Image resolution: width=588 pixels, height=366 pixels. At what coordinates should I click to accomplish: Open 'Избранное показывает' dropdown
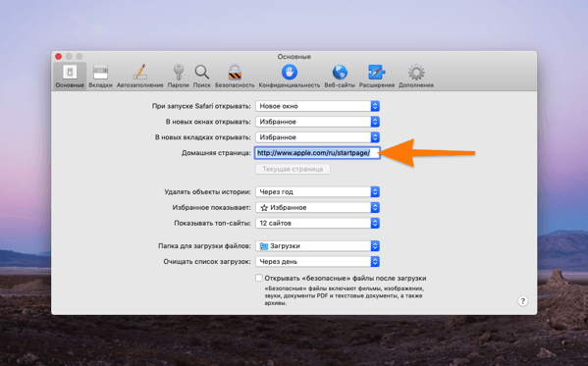[x=318, y=207]
